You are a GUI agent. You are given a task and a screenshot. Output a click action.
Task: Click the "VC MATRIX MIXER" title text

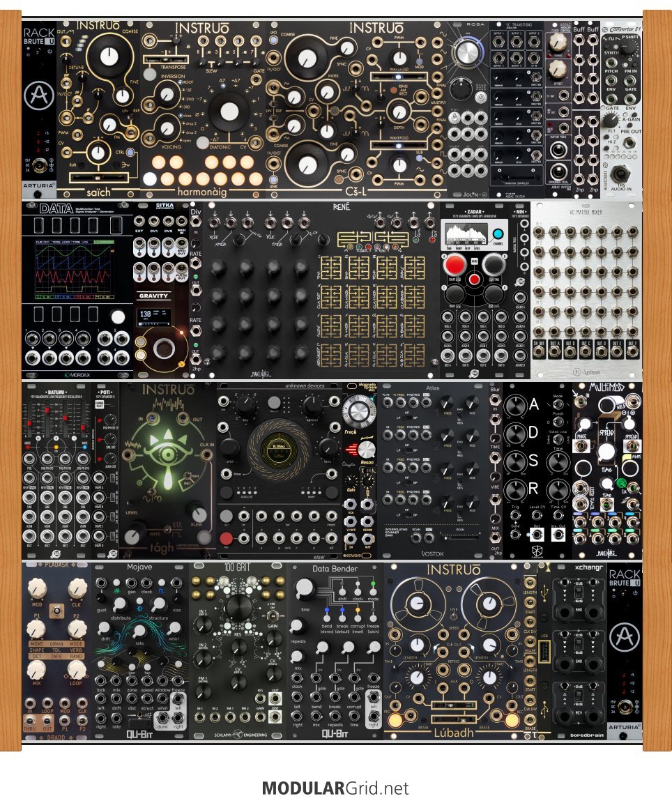tap(586, 212)
